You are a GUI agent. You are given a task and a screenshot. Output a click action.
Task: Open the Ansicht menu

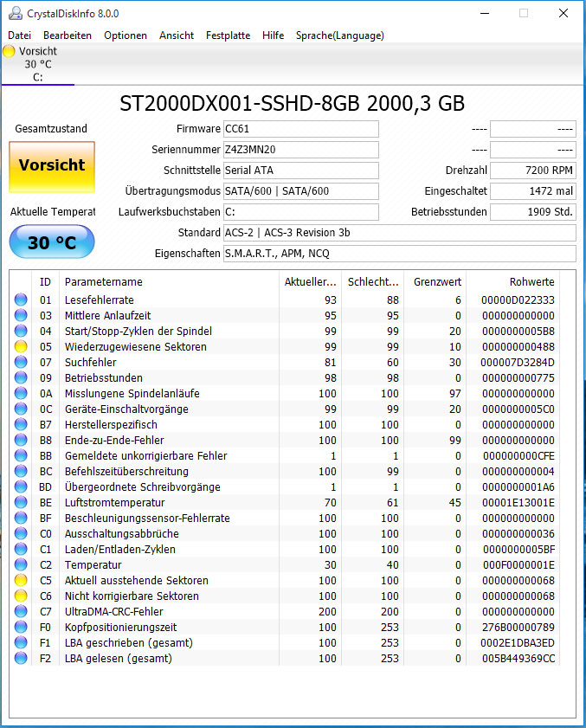click(177, 35)
